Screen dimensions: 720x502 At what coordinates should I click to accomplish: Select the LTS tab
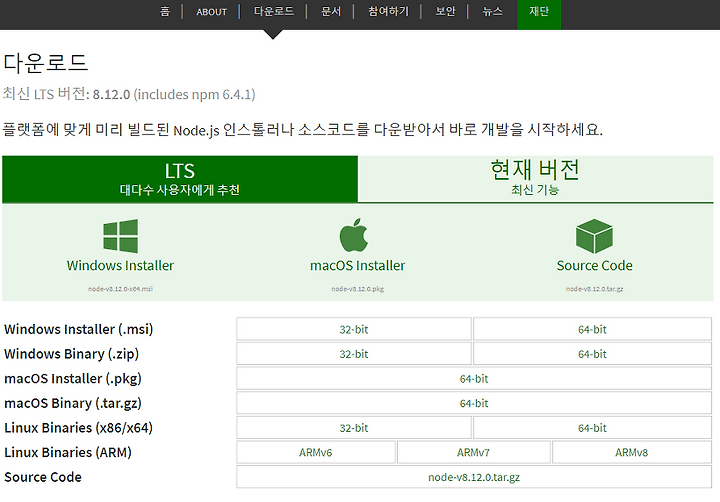click(x=180, y=179)
